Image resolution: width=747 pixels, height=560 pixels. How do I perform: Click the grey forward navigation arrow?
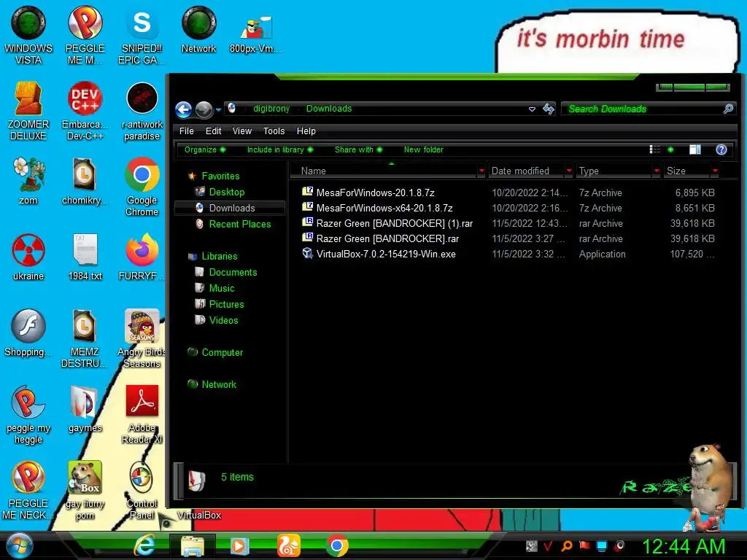[204, 109]
